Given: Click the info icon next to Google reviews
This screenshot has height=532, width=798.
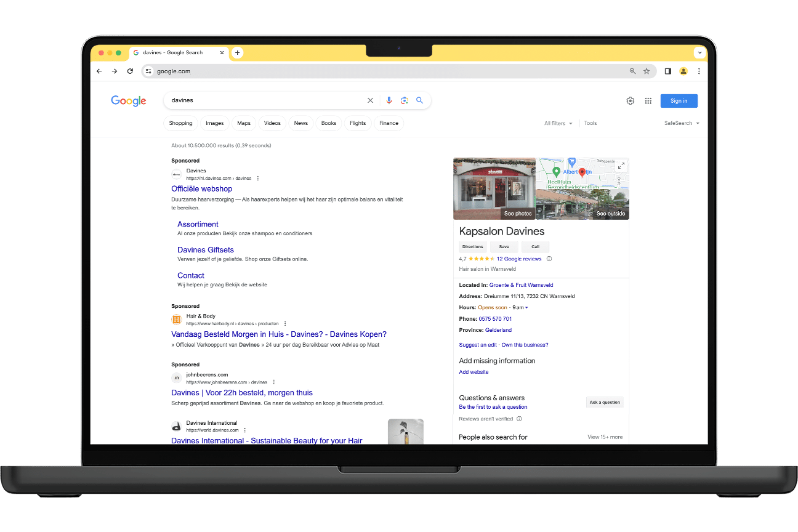Looking at the screenshot, I should tap(549, 259).
